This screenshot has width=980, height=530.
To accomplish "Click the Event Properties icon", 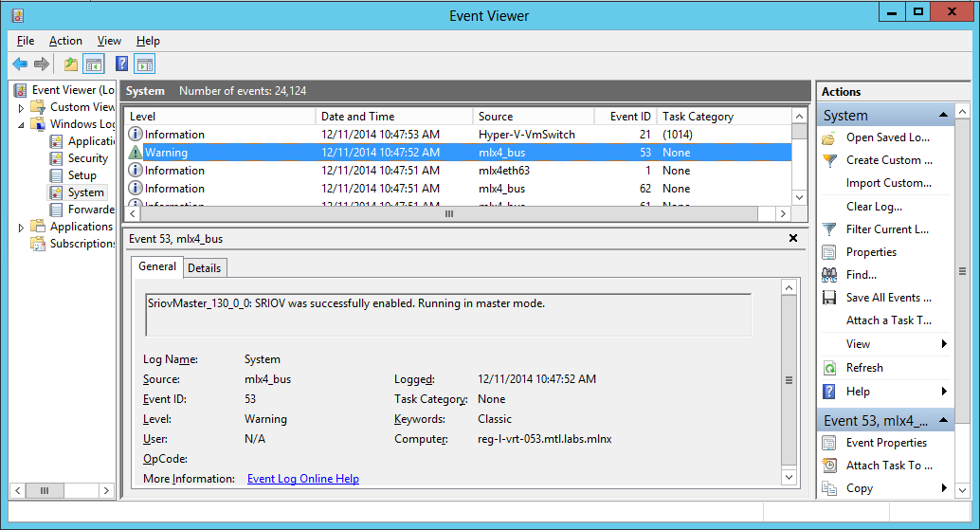I will 829,443.
